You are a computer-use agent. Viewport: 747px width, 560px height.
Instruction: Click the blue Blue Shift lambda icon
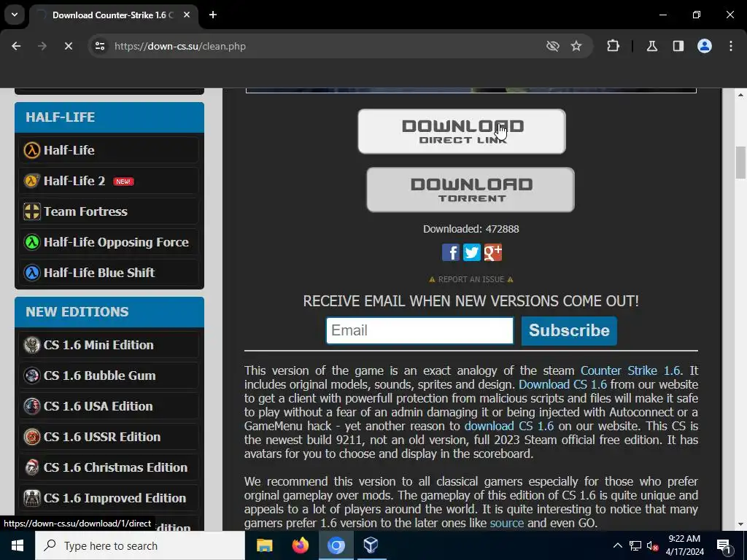[x=32, y=273]
